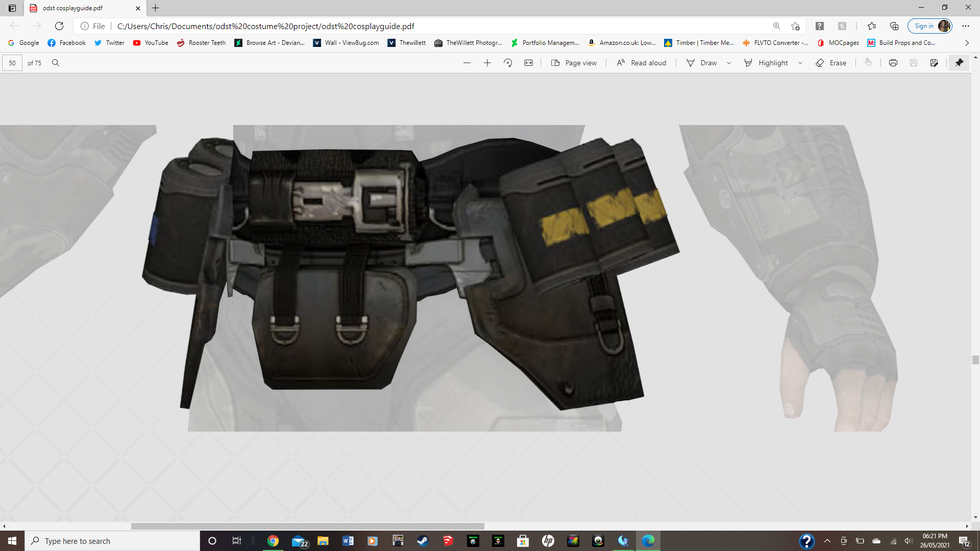The image size is (980, 551).
Task: Open the notification center with 12 alerts
Action: pyautogui.click(x=964, y=541)
